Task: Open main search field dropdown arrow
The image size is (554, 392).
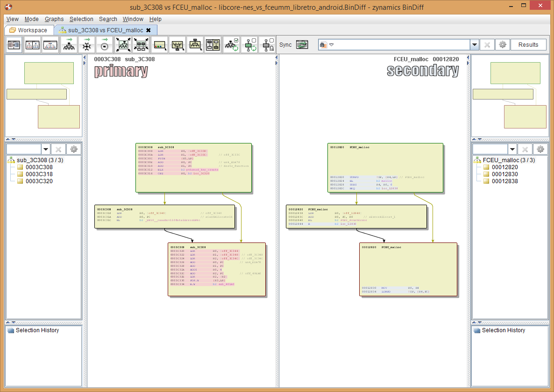Action: click(475, 45)
